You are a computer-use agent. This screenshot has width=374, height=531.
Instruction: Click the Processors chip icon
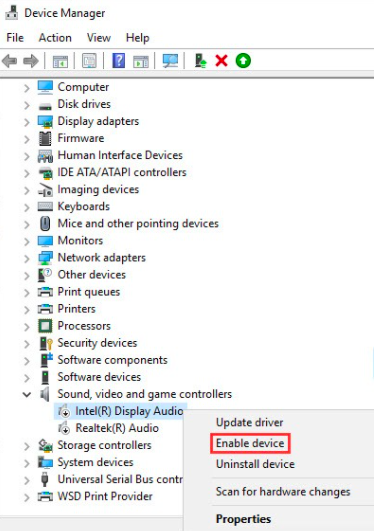pyautogui.click(x=45, y=326)
